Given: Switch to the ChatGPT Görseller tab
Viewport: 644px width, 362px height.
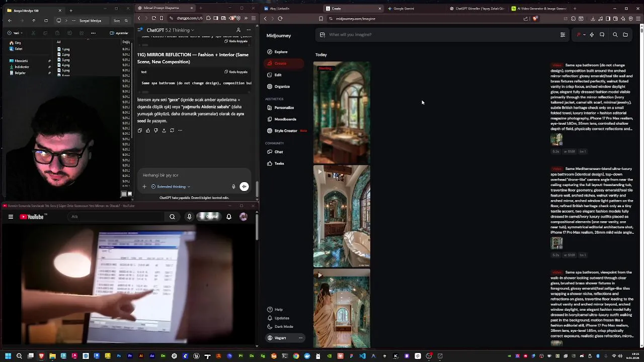Looking at the screenshot, I should [477, 9].
